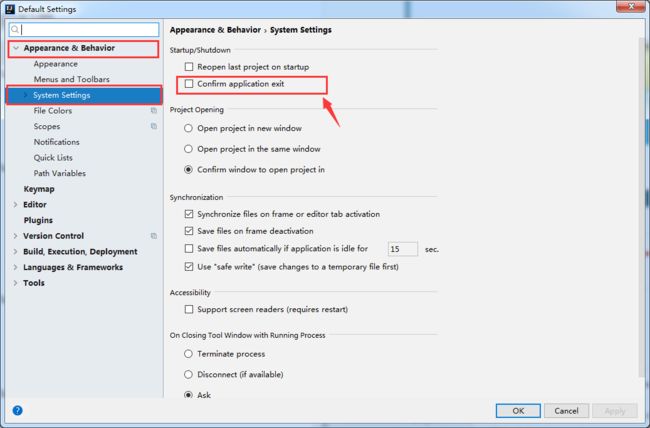650x428 pixels.
Task: Click the blue help question mark icon
Action: coord(17,410)
